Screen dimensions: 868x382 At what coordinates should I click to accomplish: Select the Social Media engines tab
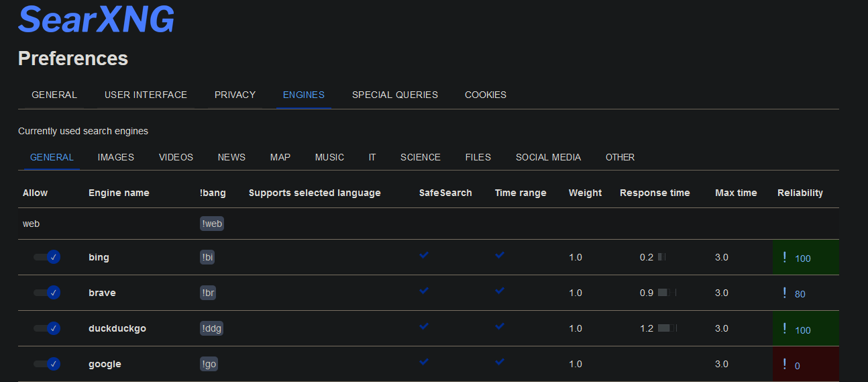point(548,157)
